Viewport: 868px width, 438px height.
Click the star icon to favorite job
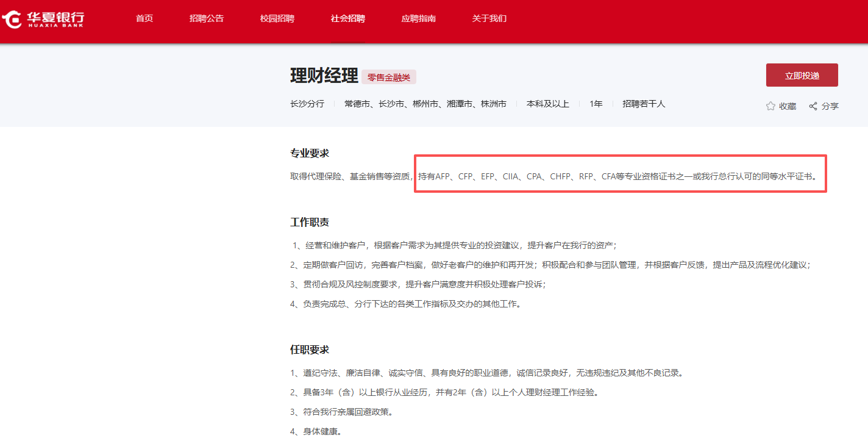[770, 106]
